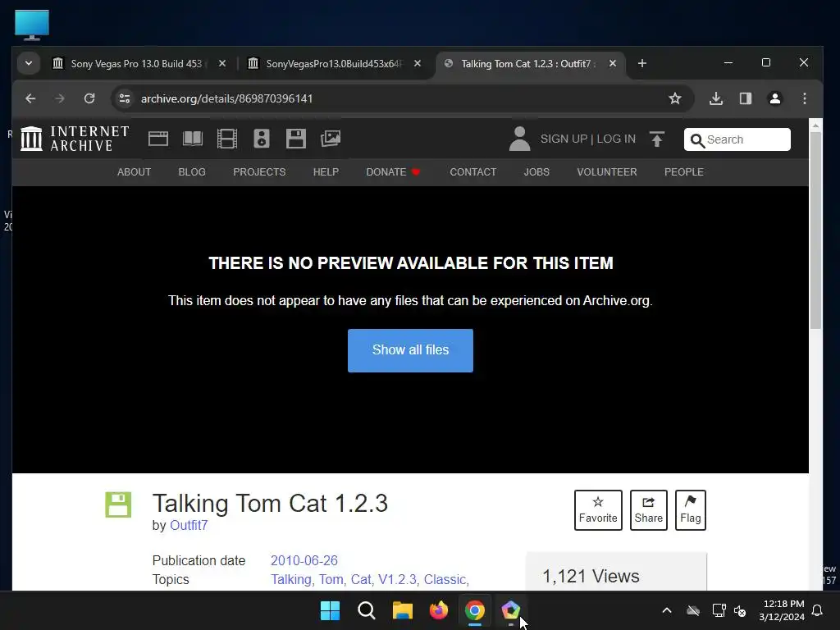Open the ABOUT menu item

[x=134, y=172]
